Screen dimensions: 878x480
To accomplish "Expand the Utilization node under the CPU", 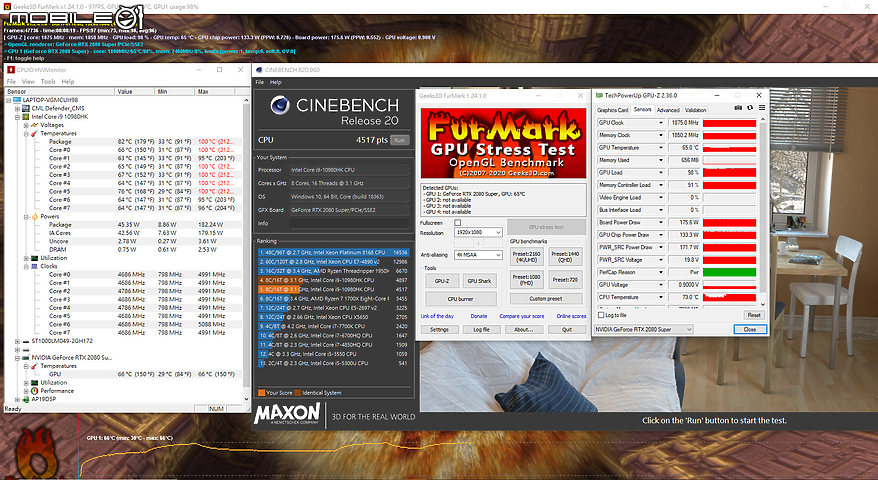I will 26,258.
